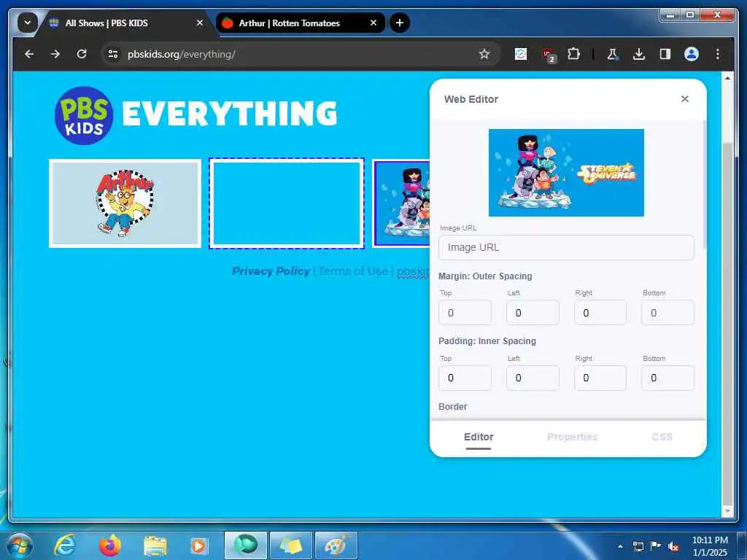The image size is (747, 560).
Task: Click the page vertical scrollbar
Action: (x=727, y=324)
